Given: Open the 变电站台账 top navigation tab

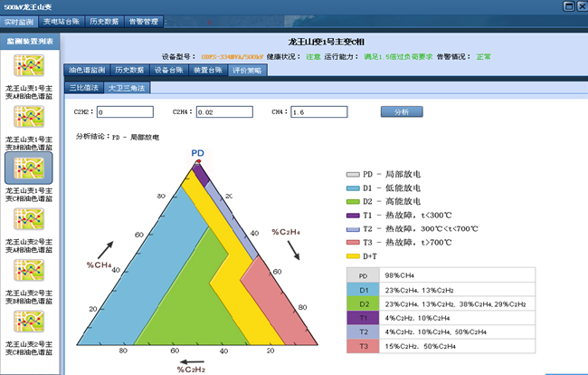Looking at the screenshot, I should [x=62, y=21].
